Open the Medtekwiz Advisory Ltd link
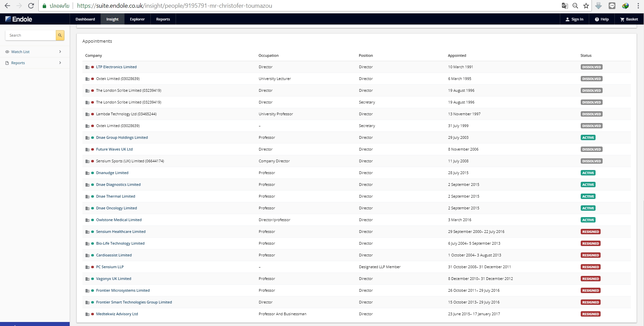The height and width of the screenshot is (326, 644). pyautogui.click(x=117, y=314)
